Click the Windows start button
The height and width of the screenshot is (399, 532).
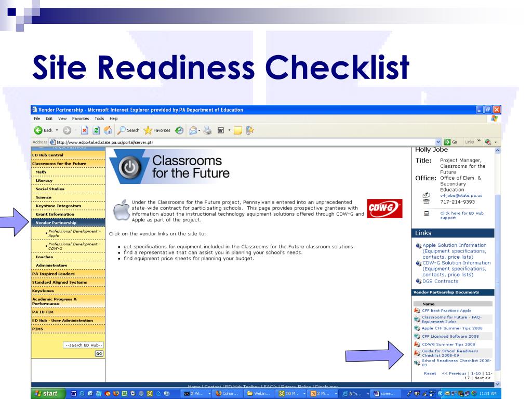[x=47, y=394]
